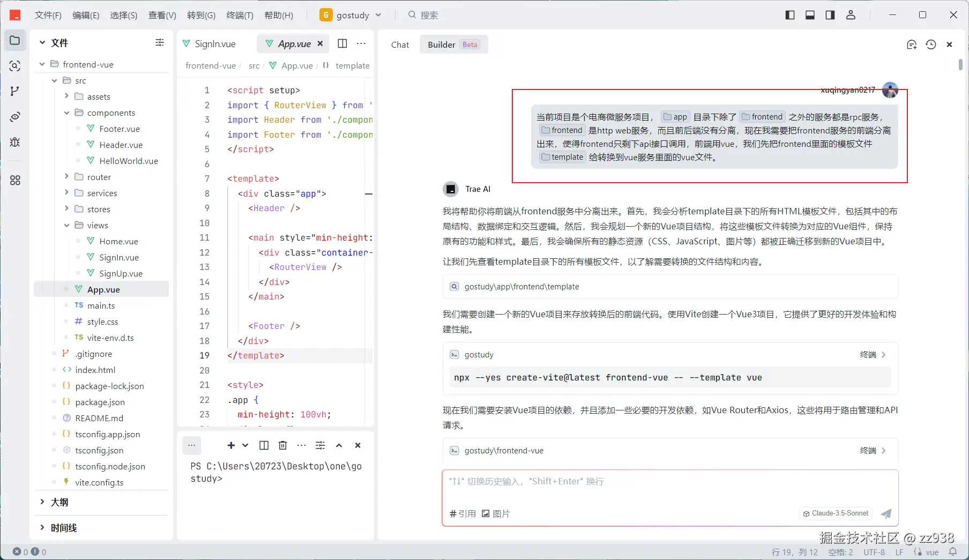The width and height of the screenshot is (969, 560).
Task: Select the Claude-3.5-Sonnet model selector
Action: pyautogui.click(x=836, y=513)
